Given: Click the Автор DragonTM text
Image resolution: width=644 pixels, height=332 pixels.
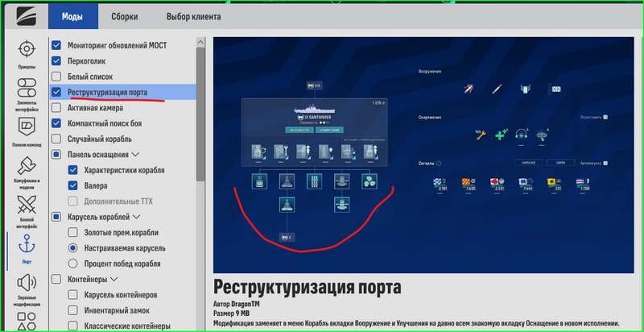Looking at the screenshot, I should [236, 305].
